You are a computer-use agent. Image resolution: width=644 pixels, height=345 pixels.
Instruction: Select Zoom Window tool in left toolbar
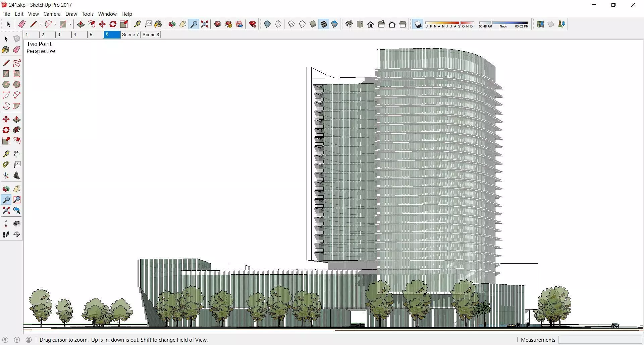click(17, 200)
